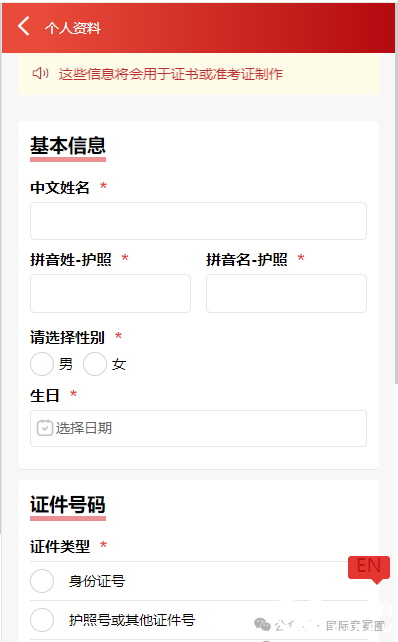Focus the 拼音姓-护照 input box
398x642 pixels.
tap(110, 293)
